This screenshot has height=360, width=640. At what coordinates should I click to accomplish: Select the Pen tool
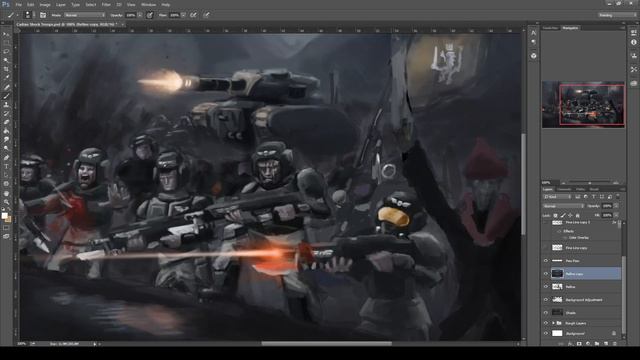point(6,158)
